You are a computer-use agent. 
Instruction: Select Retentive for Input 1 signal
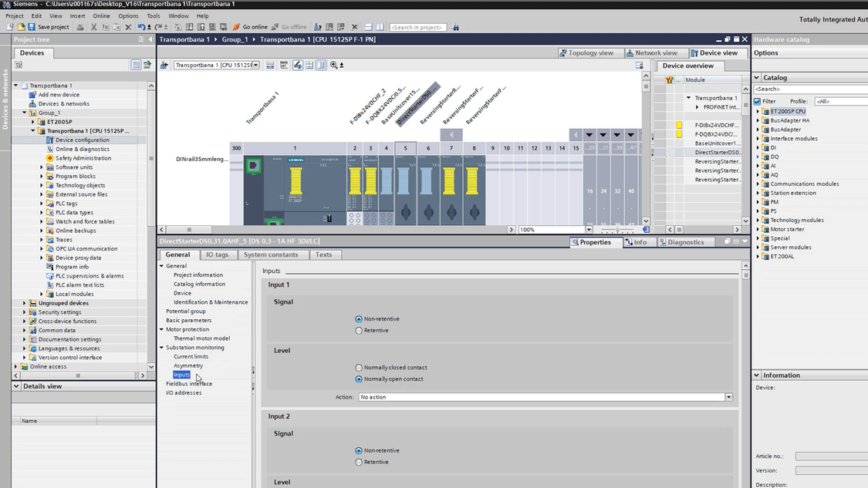[x=359, y=330]
